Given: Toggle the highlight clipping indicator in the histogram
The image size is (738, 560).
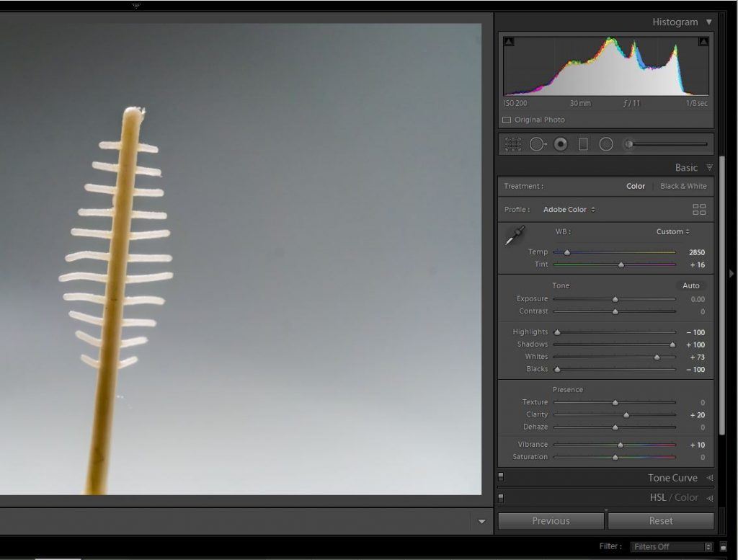Looking at the screenshot, I should pos(703,43).
